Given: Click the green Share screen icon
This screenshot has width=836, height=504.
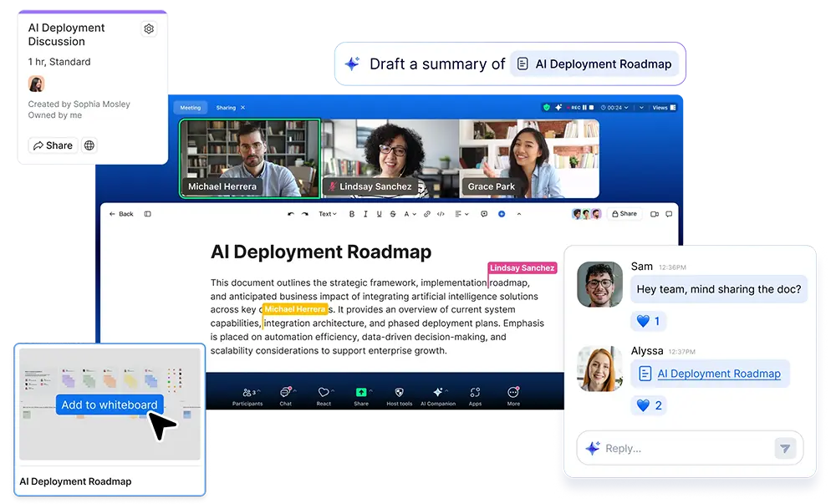Looking at the screenshot, I should click(361, 392).
